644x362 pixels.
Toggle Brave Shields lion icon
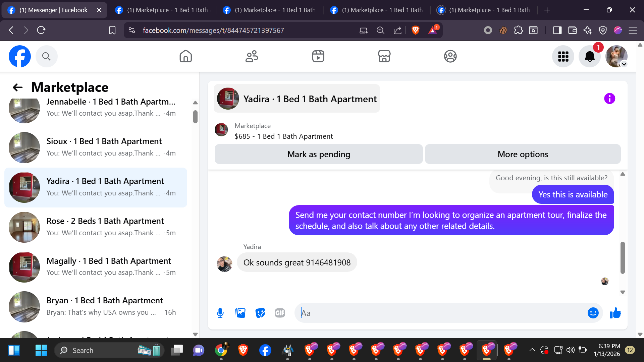click(x=415, y=30)
